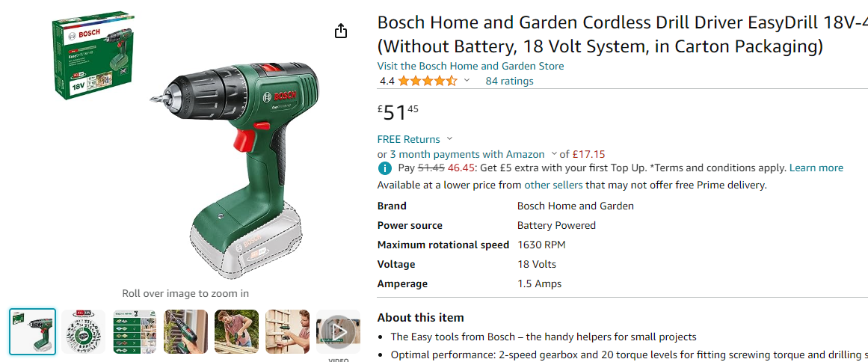Image resolution: width=868 pixels, height=362 pixels.
Task: Click the share icon above the product image
Action: pyautogui.click(x=341, y=31)
